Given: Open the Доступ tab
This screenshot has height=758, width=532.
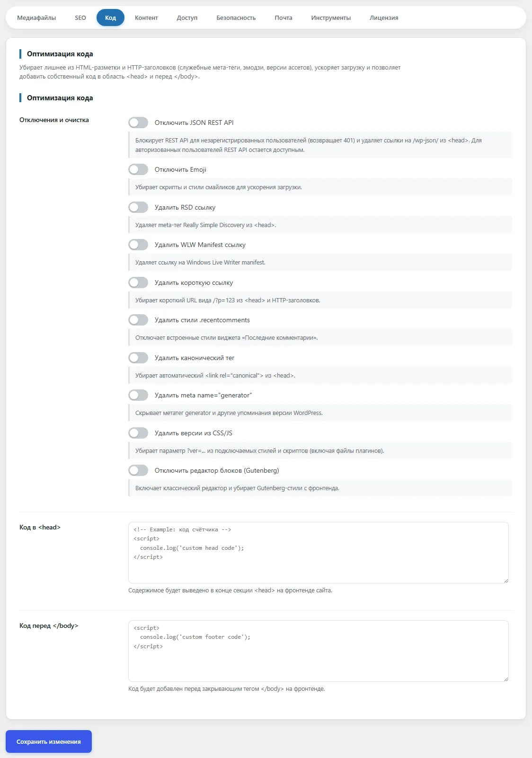Looking at the screenshot, I should point(187,18).
